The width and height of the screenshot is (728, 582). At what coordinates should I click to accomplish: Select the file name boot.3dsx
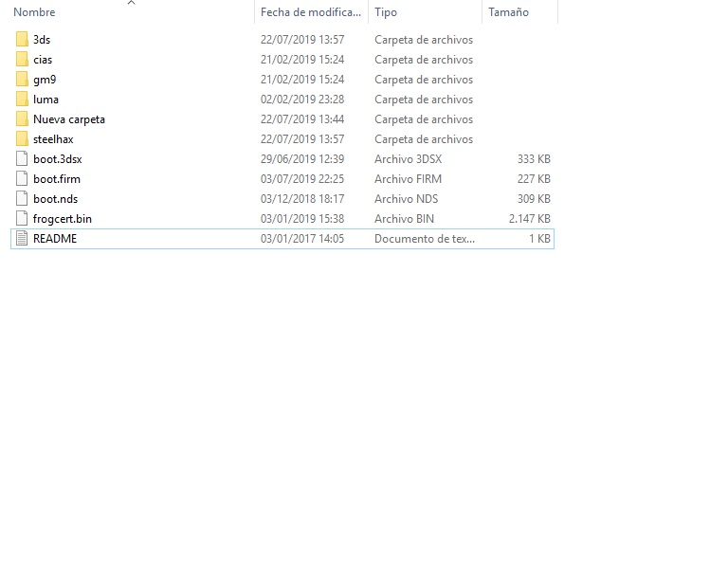click(x=58, y=159)
